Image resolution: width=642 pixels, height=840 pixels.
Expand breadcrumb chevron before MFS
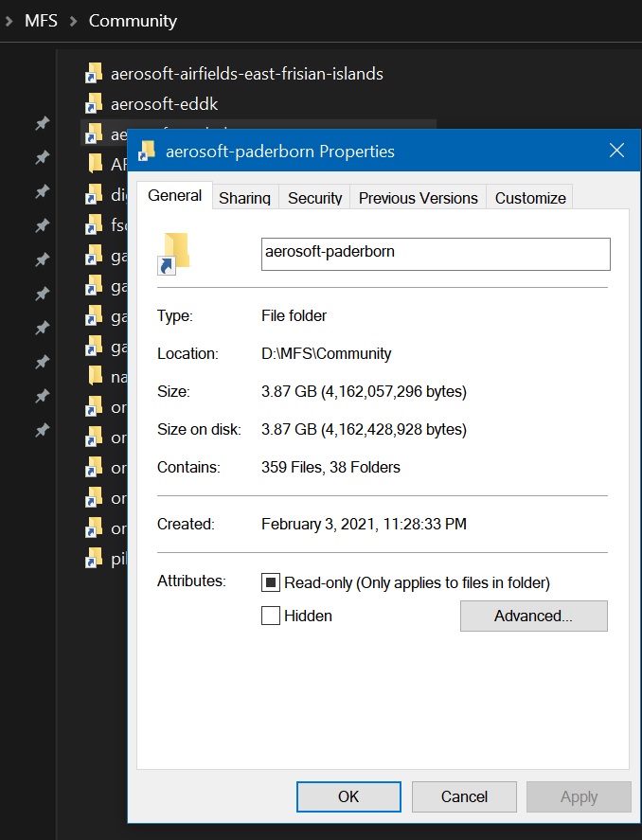(x=9, y=22)
